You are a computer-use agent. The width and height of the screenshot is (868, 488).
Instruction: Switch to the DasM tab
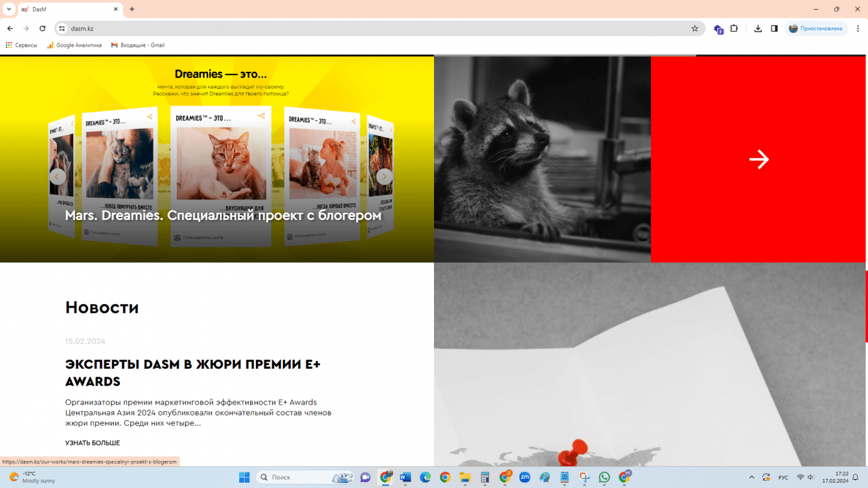(70, 10)
